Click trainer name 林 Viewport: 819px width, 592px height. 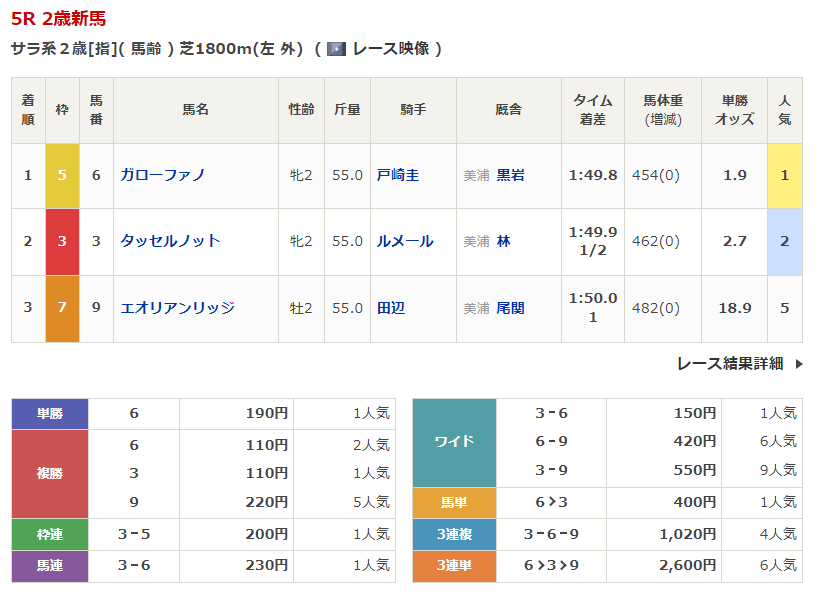click(x=503, y=241)
